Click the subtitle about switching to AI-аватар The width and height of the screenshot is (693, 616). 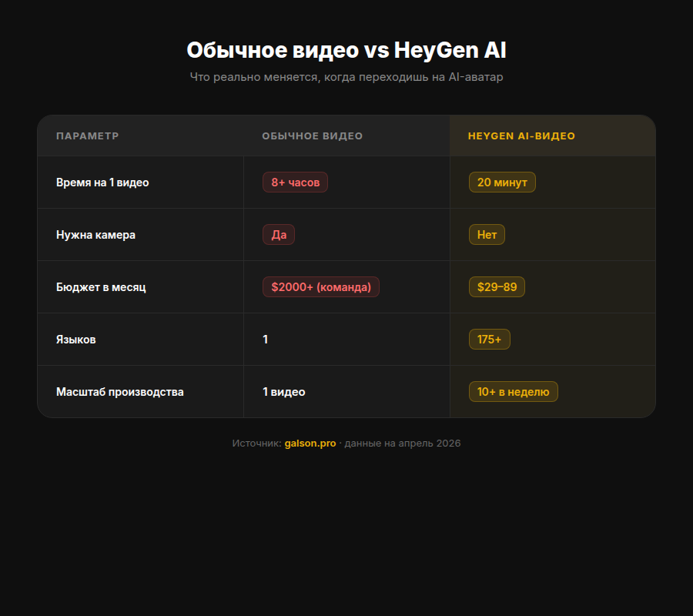pyautogui.click(x=346, y=77)
